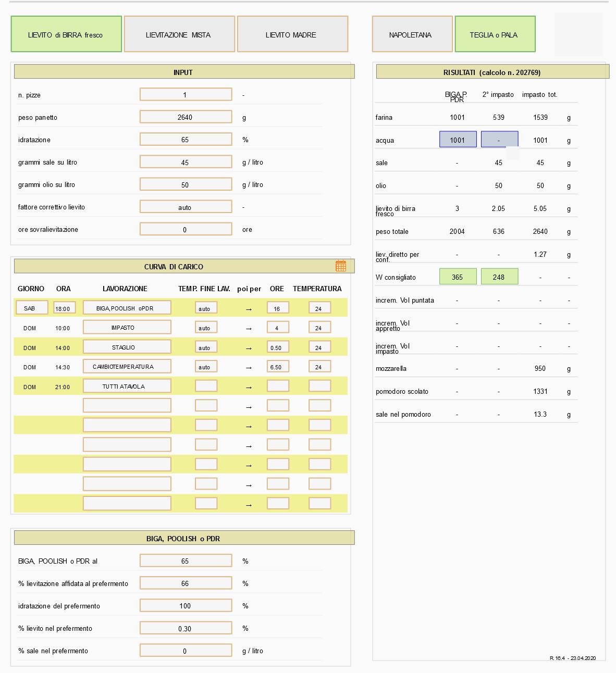Open the calendar icon in Curva di Carico
616x673 pixels.
(341, 266)
